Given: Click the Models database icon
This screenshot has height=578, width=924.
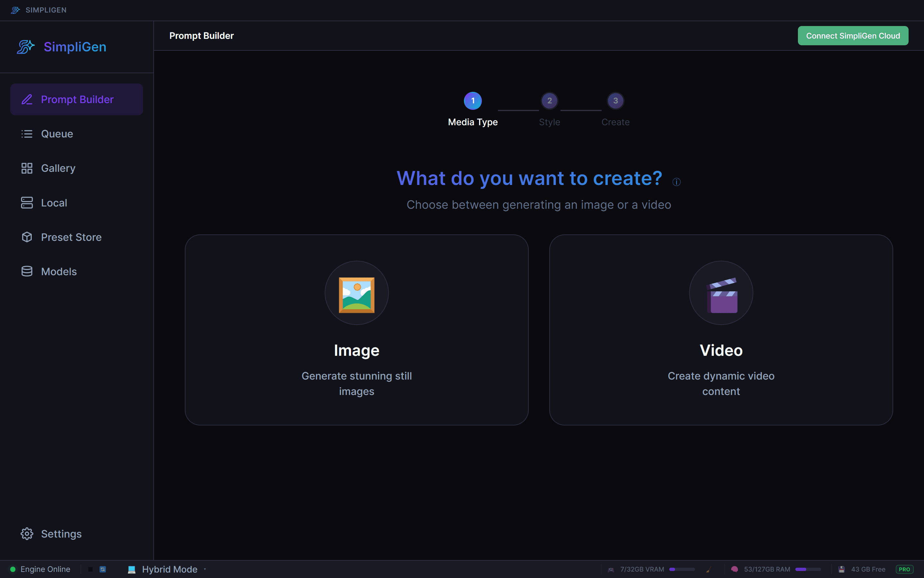Looking at the screenshot, I should [27, 271].
